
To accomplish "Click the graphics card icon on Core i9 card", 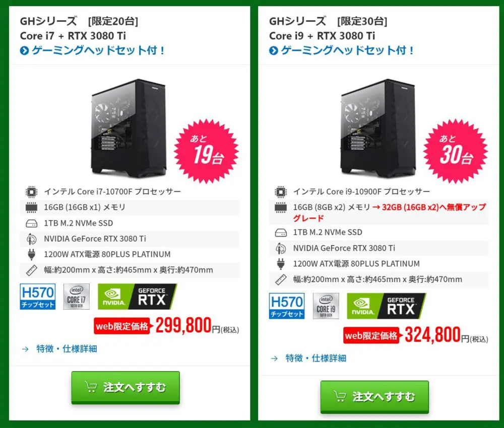I will 281,248.
